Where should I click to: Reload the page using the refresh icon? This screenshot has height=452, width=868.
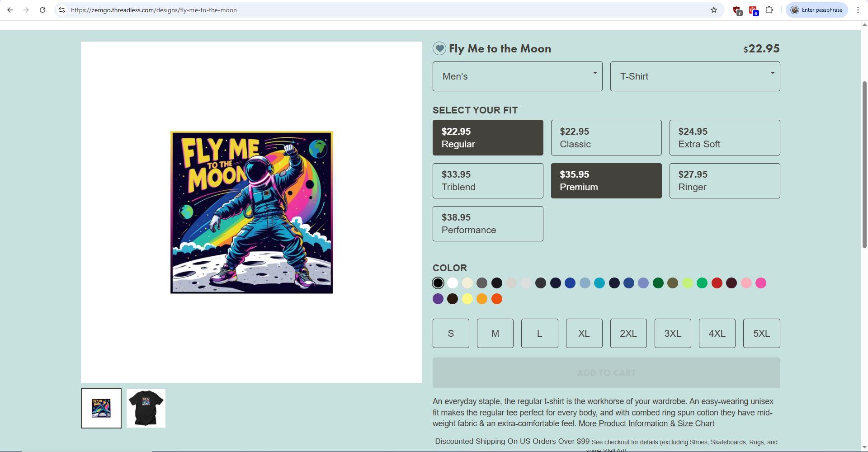[x=42, y=10]
